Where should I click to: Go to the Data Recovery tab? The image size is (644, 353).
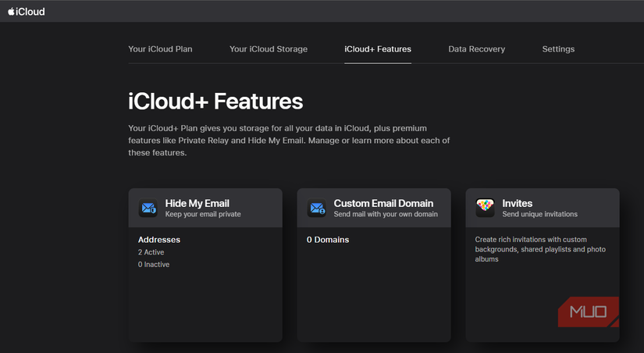pyautogui.click(x=476, y=49)
